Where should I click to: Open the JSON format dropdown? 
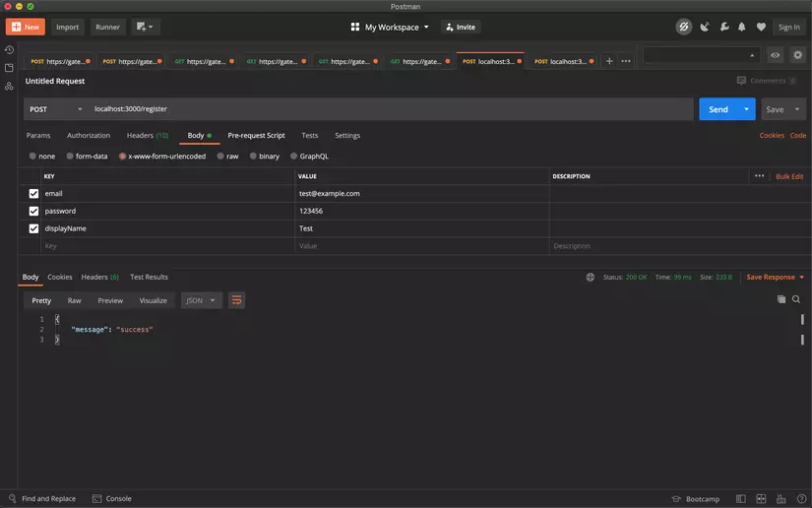pyautogui.click(x=202, y=300)
